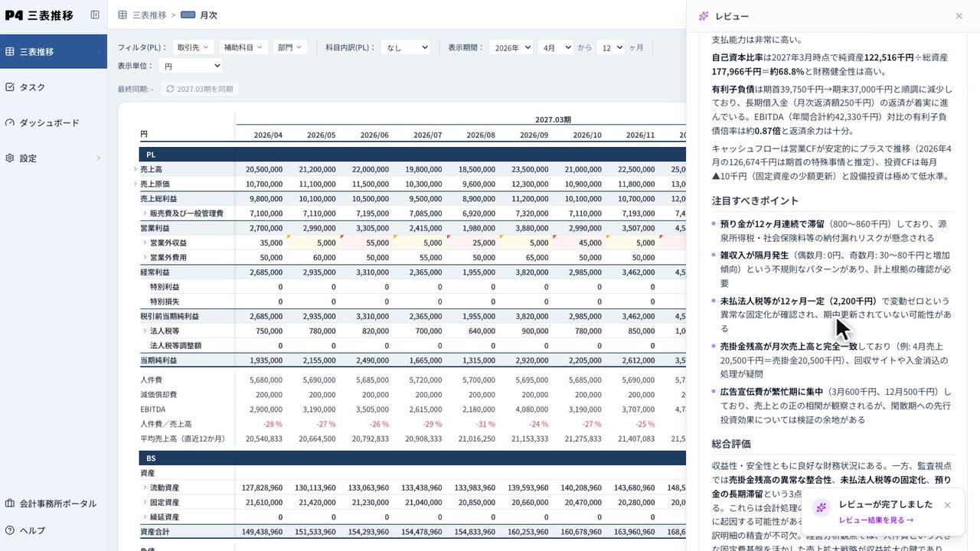The image size is (980, 551).
Task: Open 会計事務所ポータル in the sidebar
Action: coord(54,504)
